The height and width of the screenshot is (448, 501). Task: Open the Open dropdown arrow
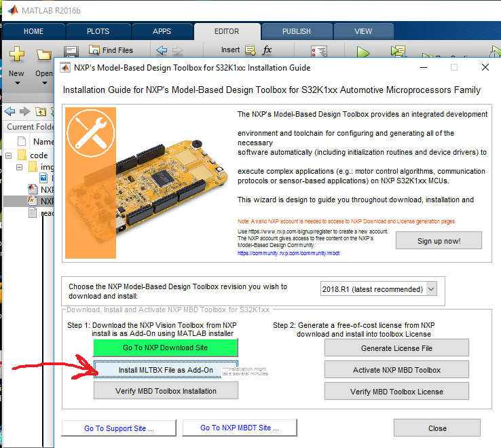pyautogui.click(x=45, y=83)
